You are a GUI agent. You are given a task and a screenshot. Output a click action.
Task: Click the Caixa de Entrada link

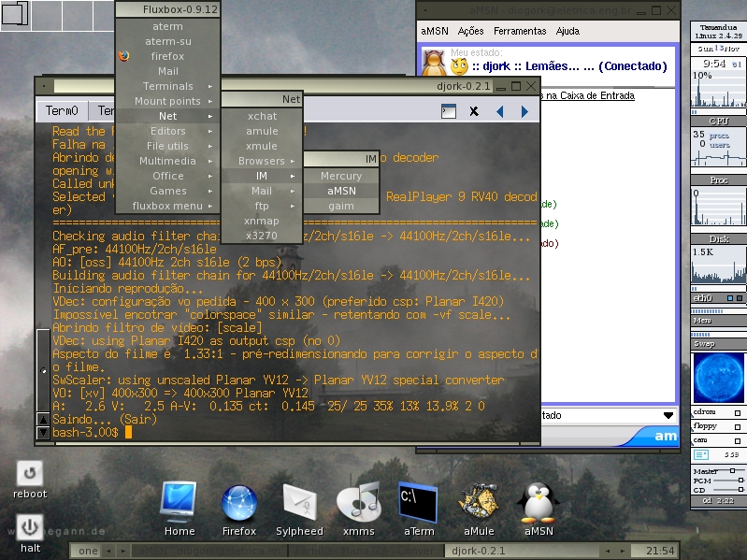tap(590, 95)
